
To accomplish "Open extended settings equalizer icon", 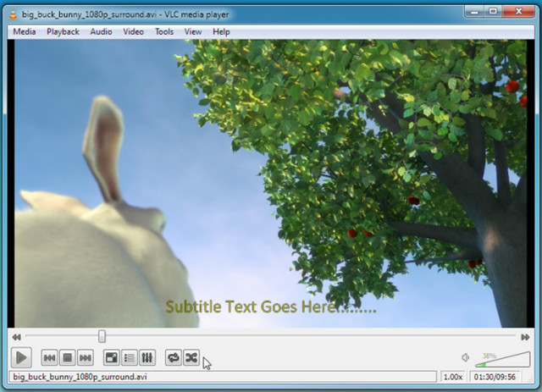I will click(x=147, y=357).
